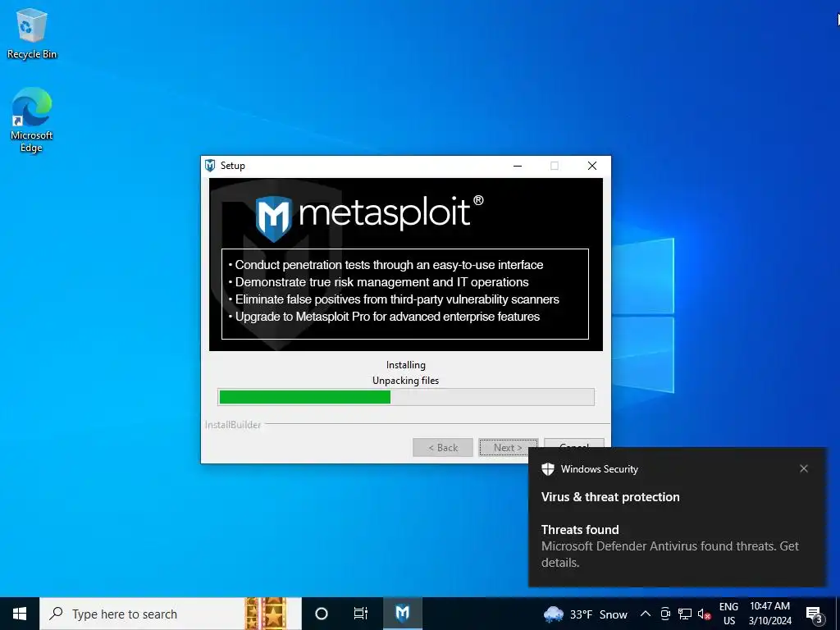The width and height of the screenshot is (840, 630).
Task: Click the Meet Now camera tray icon
Action: 665,614
